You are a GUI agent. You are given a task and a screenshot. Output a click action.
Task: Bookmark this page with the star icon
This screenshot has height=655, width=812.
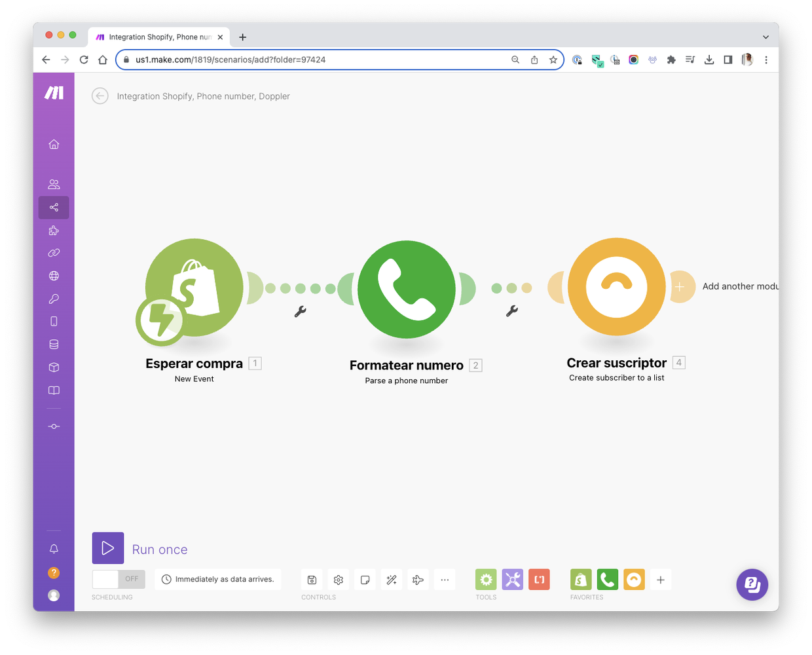(x=553, y=60)
